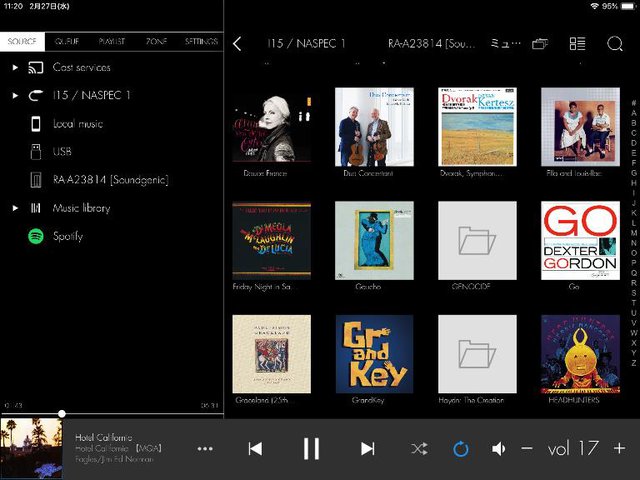The height and width of the screenshot is (480, 640).
Task: Click the RA-A23814 [Sou... breadcrumb
Action: [431, 43]
